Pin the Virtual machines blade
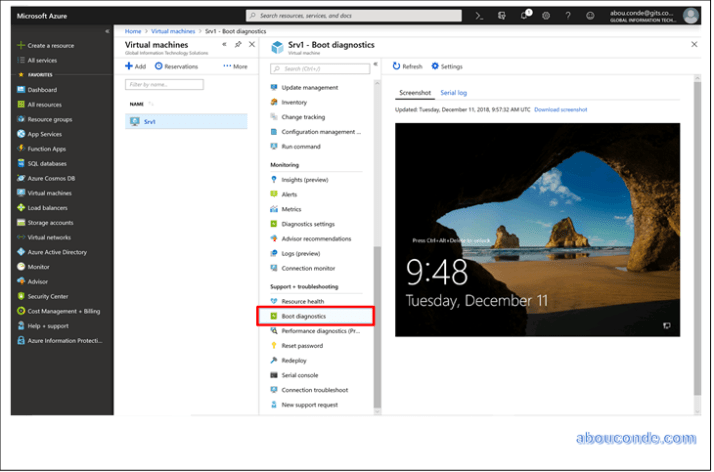The image size is (714, 472). [237, 45]
